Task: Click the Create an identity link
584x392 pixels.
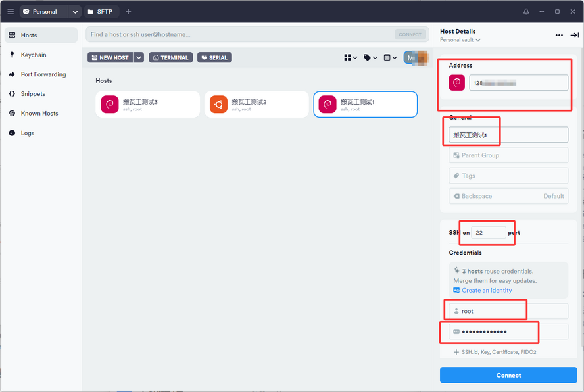Action: click(x=486, y=290)
